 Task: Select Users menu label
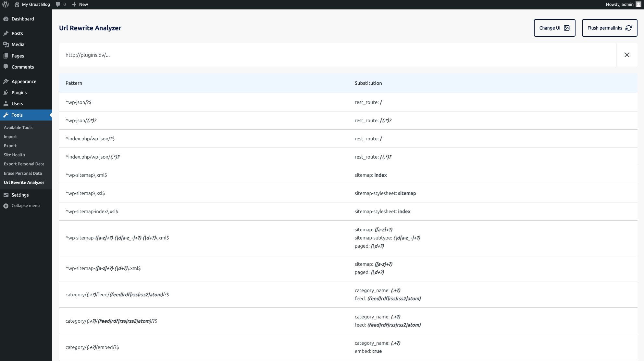coord(17,104)
